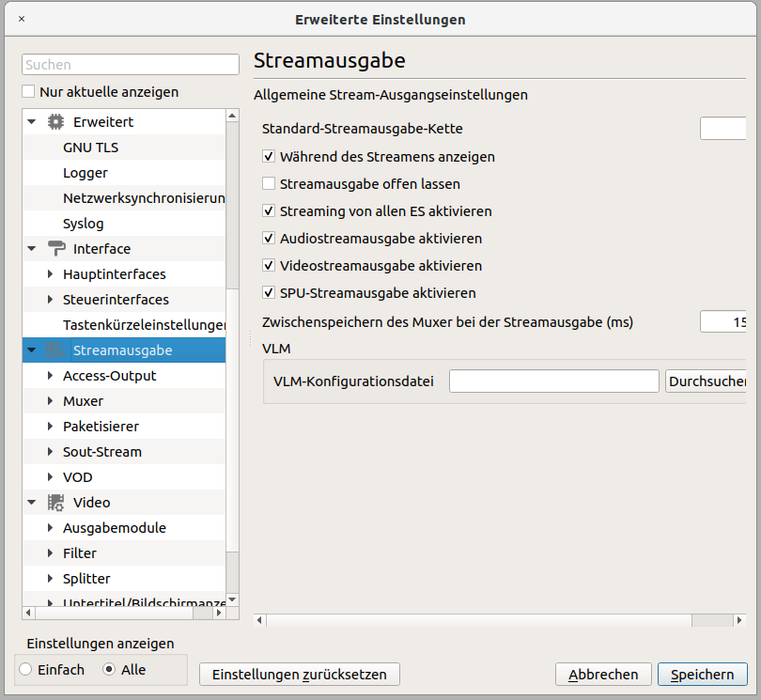Click the Streamausgabe category icon

click(56, 350)
